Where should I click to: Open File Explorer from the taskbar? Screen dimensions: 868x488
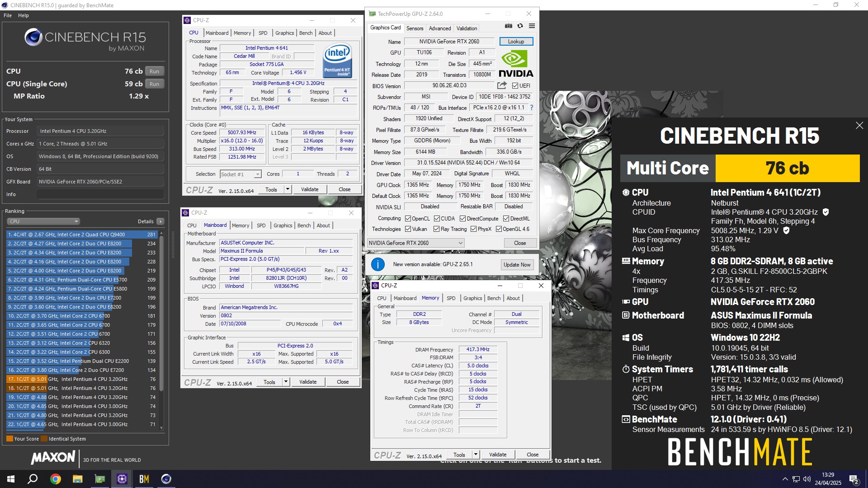pos(77,479)
